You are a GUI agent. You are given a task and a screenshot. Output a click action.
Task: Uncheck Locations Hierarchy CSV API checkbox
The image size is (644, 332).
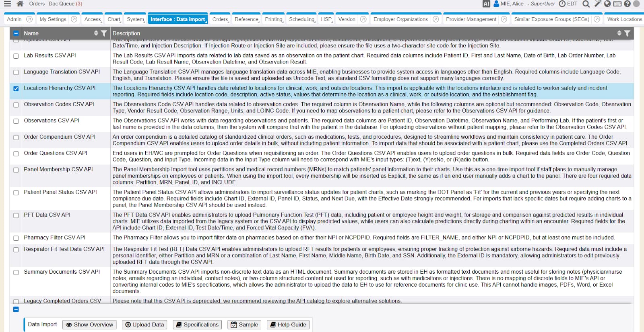pos(16,88)
